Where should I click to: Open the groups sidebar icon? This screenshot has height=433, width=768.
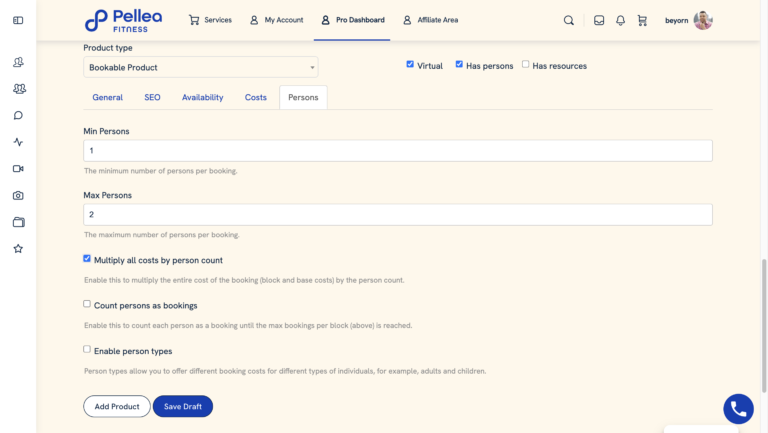pyautogui.click(x=19, y=89)
